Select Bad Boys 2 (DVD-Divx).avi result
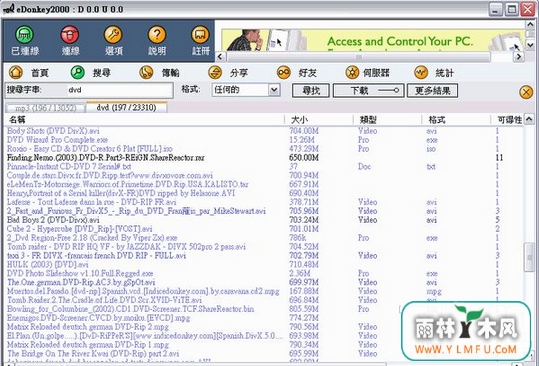The image size is (539, 366). 53,220
